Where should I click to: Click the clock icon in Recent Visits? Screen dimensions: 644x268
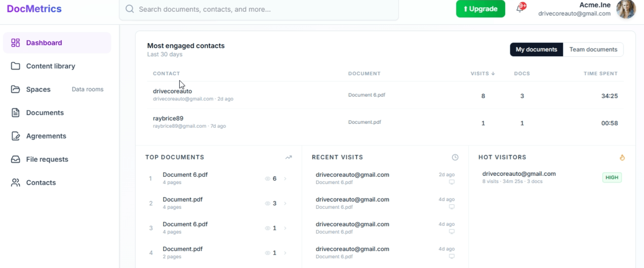pyautogui.click(x=455, y=157)
